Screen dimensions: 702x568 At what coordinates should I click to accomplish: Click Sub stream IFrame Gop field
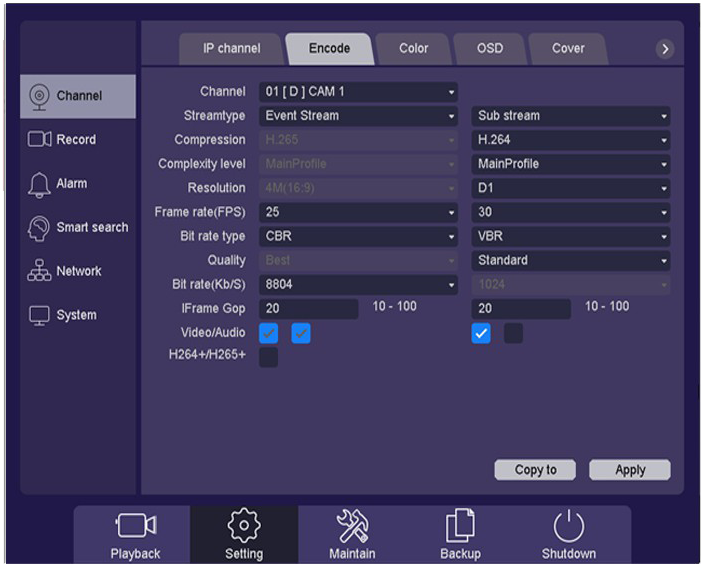tap(521, 309)
